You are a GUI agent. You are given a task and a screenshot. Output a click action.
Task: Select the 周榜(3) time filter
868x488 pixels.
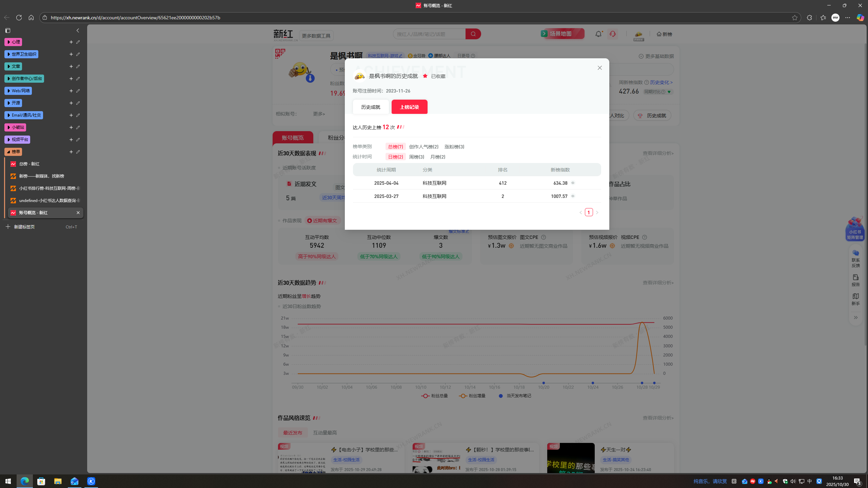(x=416, y=157)
